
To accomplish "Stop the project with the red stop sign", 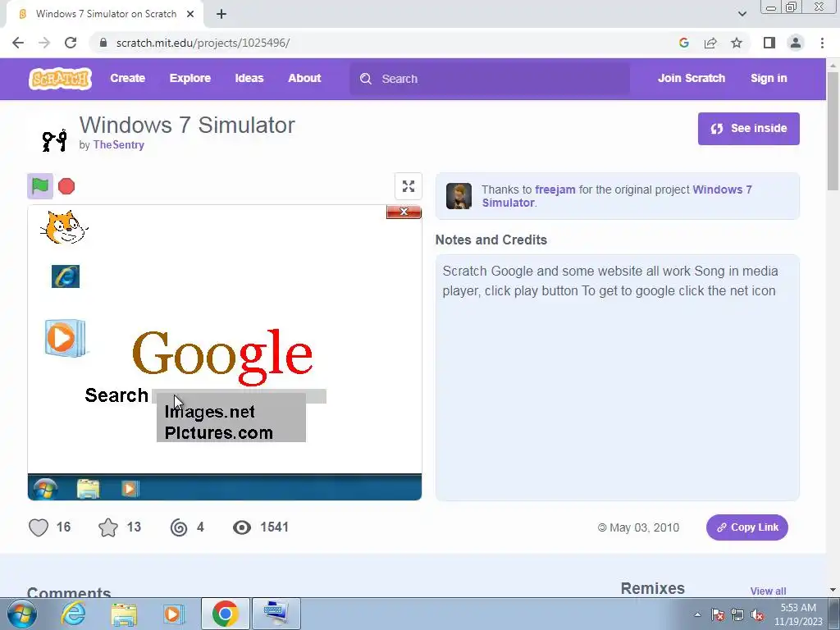I will (x=66, y=186).
